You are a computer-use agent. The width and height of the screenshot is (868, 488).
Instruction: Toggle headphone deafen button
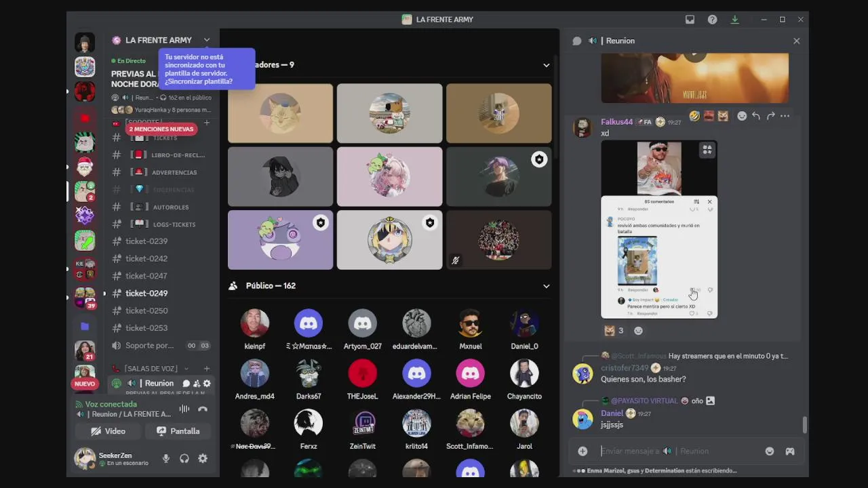184,459
